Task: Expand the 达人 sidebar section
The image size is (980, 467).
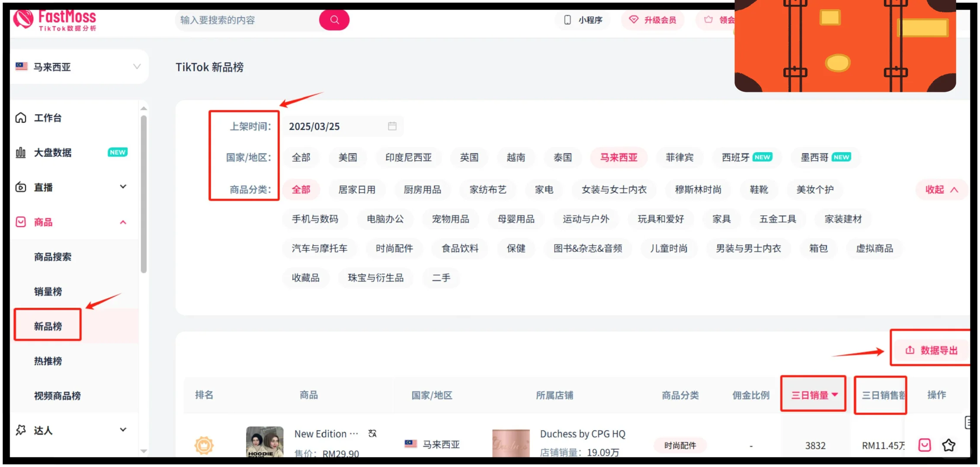Action: click(123, 429)
